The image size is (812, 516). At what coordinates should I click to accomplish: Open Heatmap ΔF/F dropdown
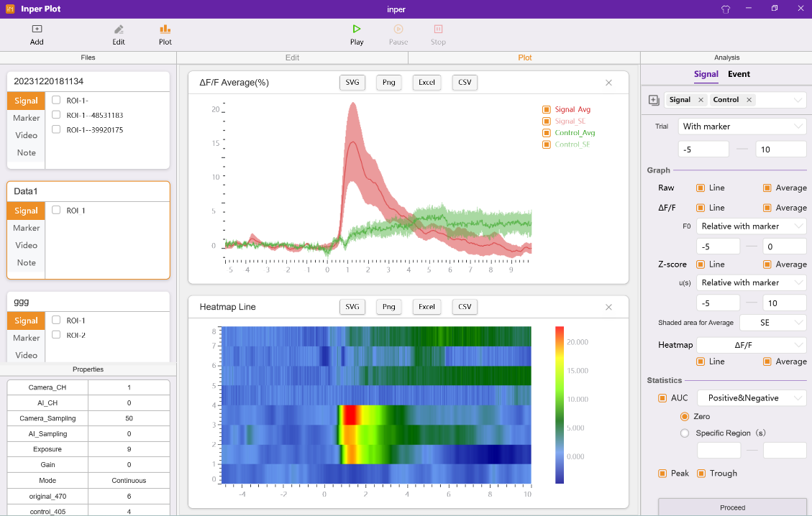[x=752, y=345]
